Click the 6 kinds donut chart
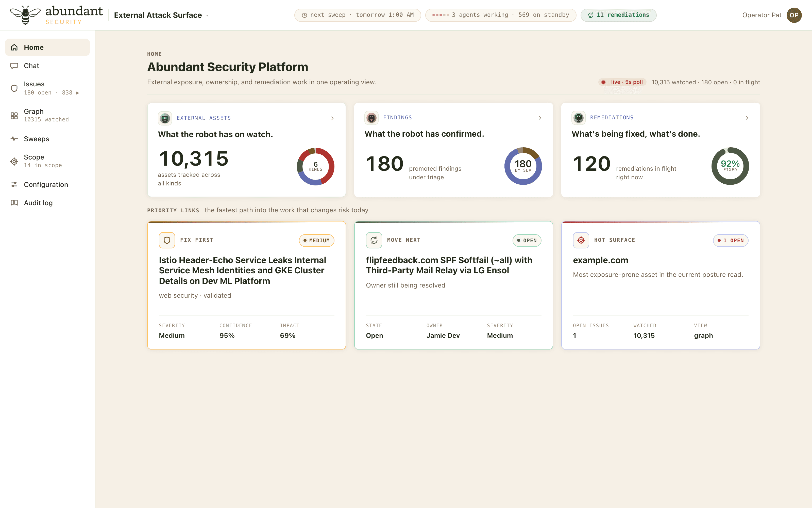 (315, 166)
